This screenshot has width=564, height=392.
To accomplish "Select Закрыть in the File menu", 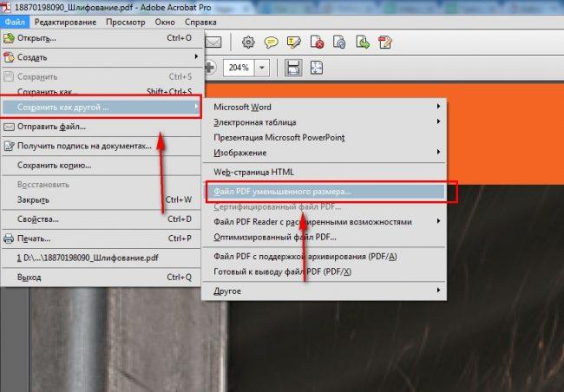I will click(102, 199).
